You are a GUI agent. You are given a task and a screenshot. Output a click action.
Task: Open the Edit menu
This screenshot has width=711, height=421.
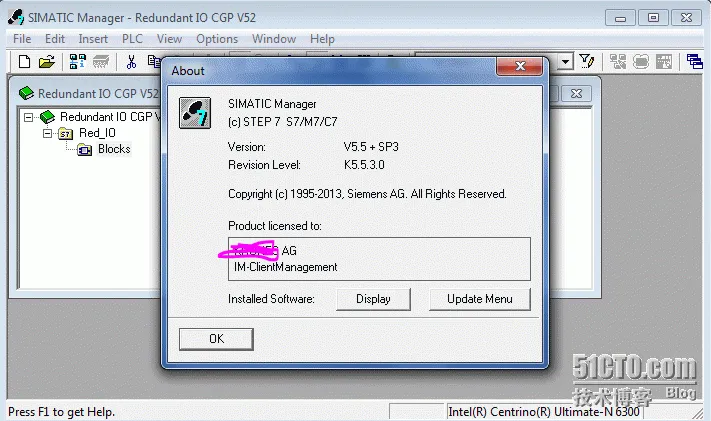pyautogui.click(x=55, y=39)
